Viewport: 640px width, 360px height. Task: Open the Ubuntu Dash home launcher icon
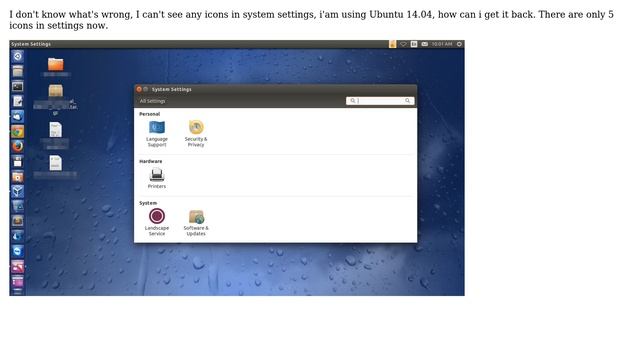[x=18, y=56]
